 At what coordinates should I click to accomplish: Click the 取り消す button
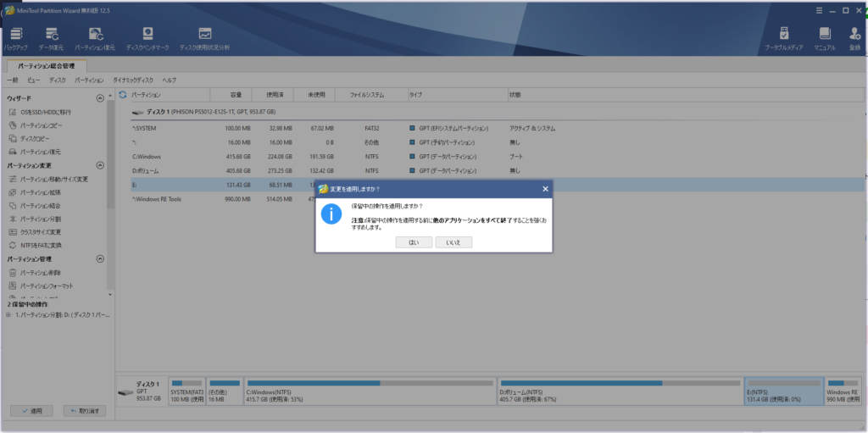click(85, 412)
